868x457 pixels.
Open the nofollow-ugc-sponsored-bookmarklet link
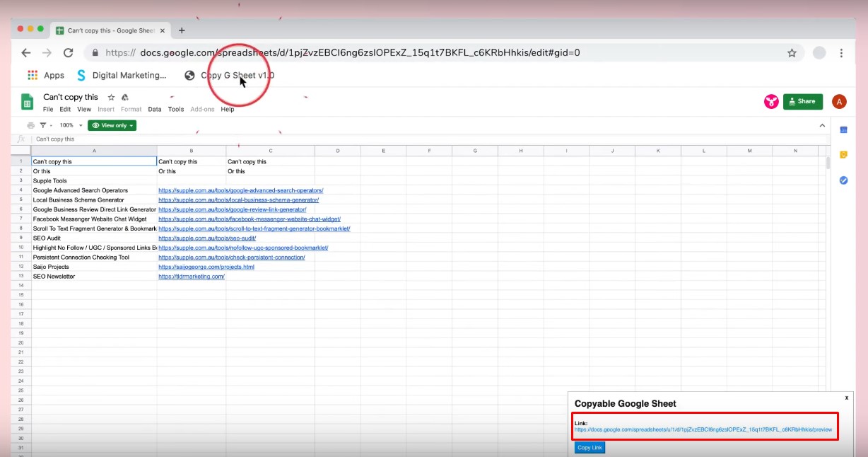[243, 248]
